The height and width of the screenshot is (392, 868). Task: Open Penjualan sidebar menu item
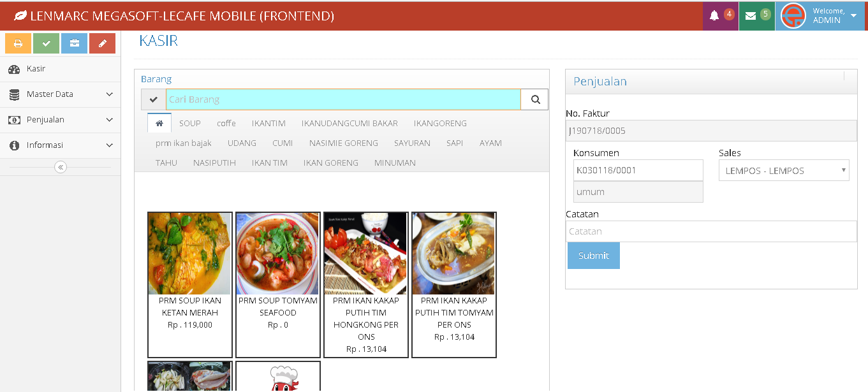coord(61,120)
